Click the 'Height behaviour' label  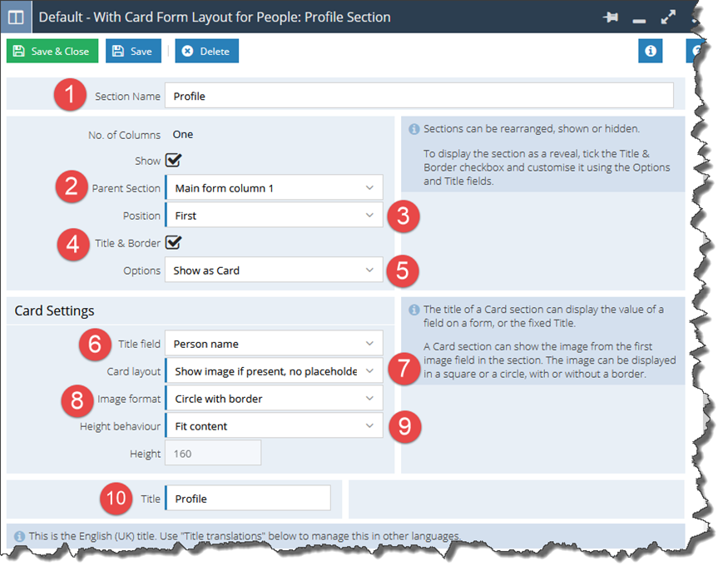coord(121,426)
